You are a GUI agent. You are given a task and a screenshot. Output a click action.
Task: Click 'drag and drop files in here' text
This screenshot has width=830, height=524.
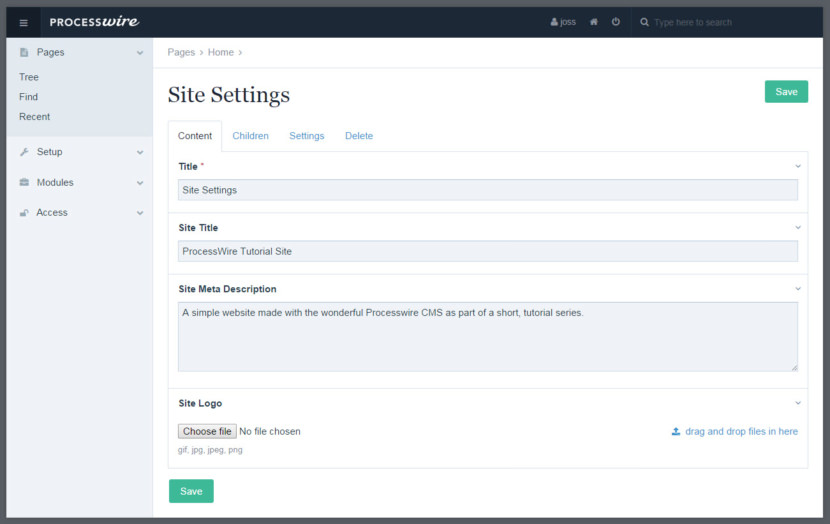click(x=741, y=431)
